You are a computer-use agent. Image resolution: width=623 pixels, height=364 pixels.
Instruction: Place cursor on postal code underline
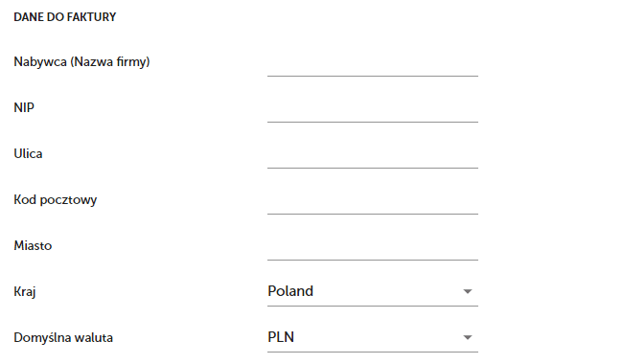pyautogui.click(x=373, y=214)
